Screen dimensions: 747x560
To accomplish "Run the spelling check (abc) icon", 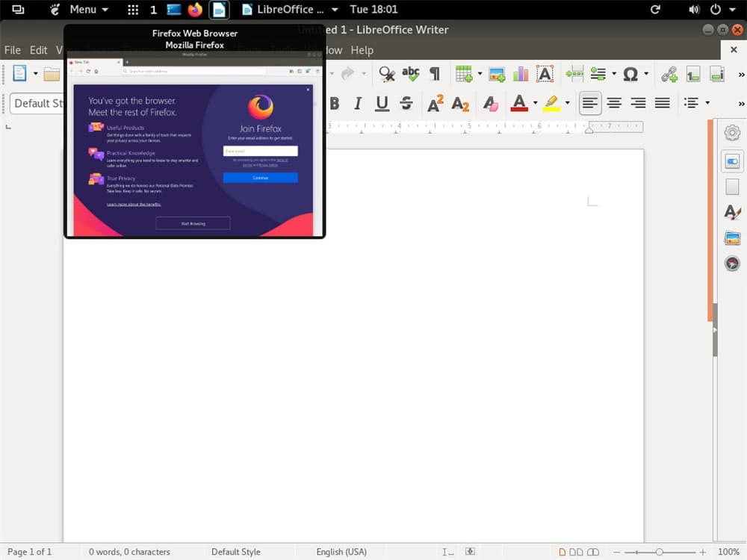I will click(x=410, y=74).
